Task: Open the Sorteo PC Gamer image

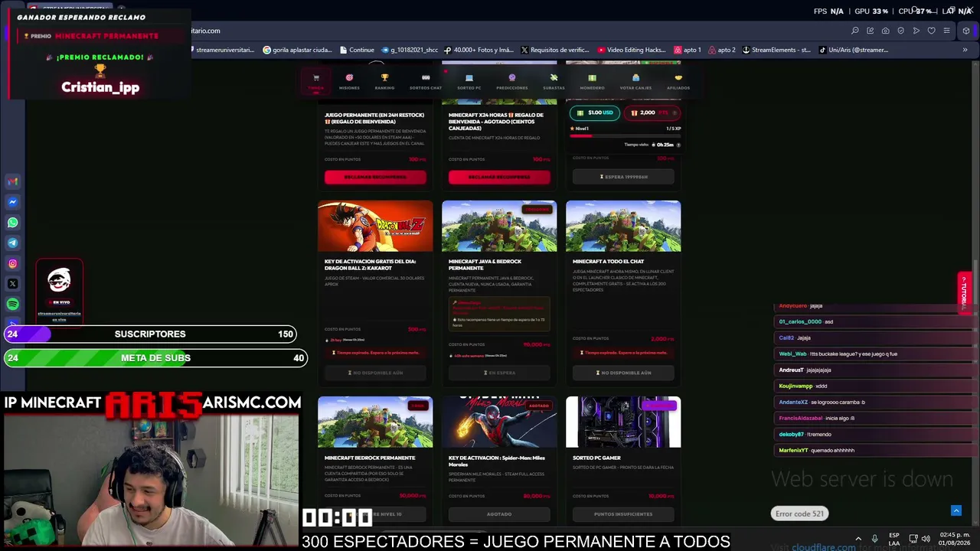Action: pyautogui.click(x=623, y=422)
